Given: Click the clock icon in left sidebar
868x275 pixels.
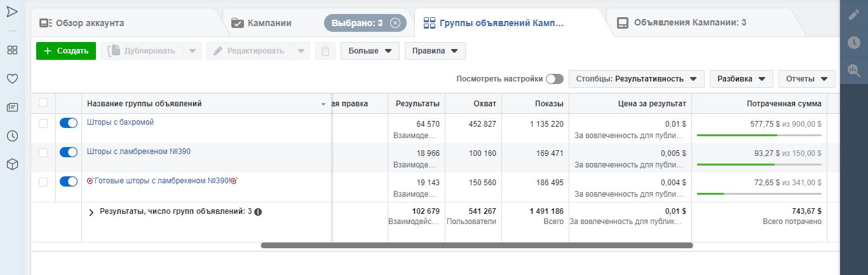Looking at the screenshot, I should tap(12, 136).
